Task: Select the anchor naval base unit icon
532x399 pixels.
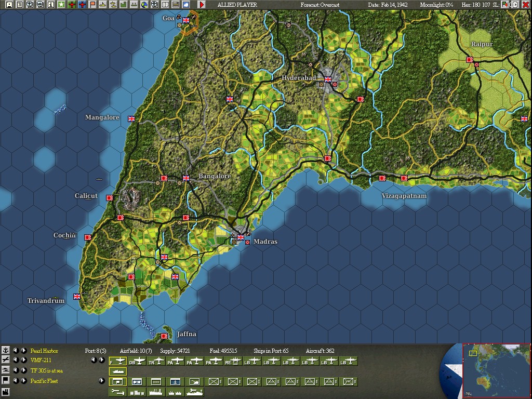Action: click(x=175, y=382)
